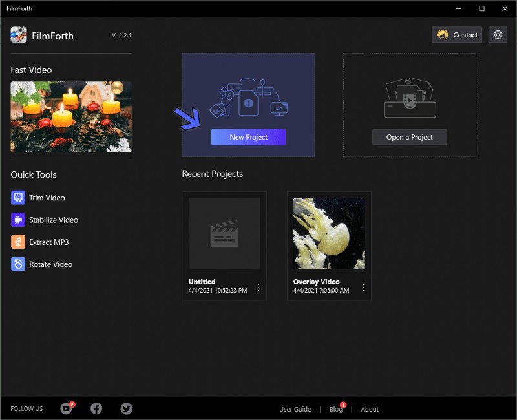The image size is (517, 420).
Task: Select the Stabilize Video quick tool
Action: pos(52,220)
